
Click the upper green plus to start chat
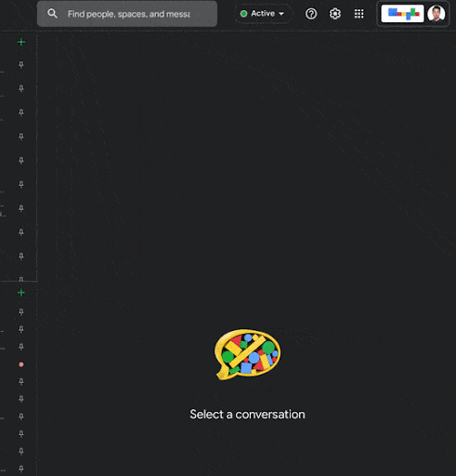pyautogui.click(x=21, y=42)
